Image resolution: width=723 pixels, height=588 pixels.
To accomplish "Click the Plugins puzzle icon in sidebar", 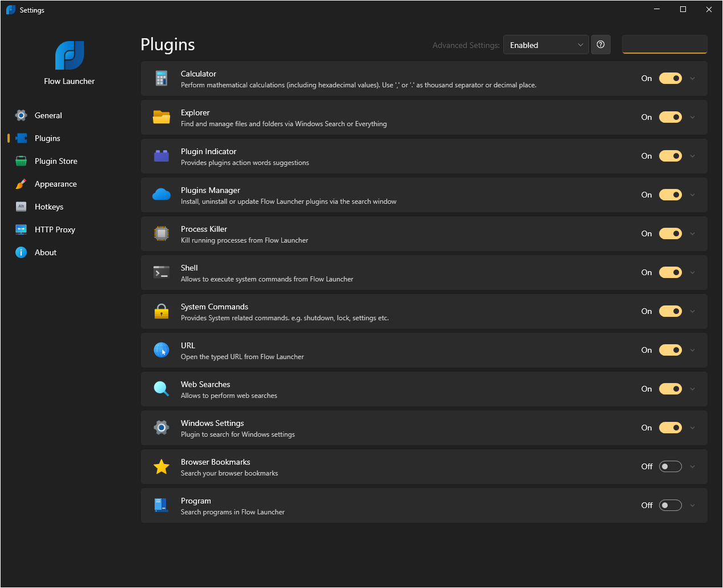I will tap(21, 138).
